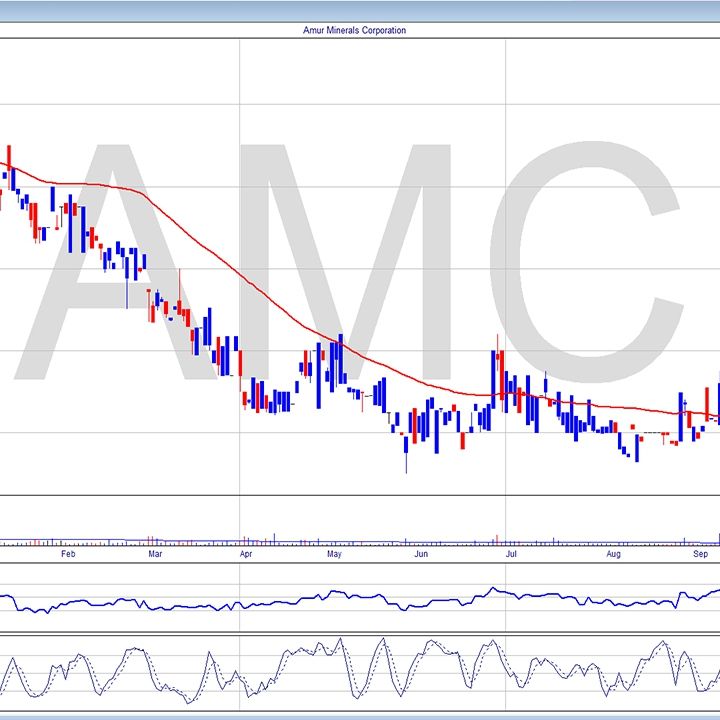Click the Amur Minerals Corporation chart title
Screen dimensions: 720x720
tap(355, 30)
